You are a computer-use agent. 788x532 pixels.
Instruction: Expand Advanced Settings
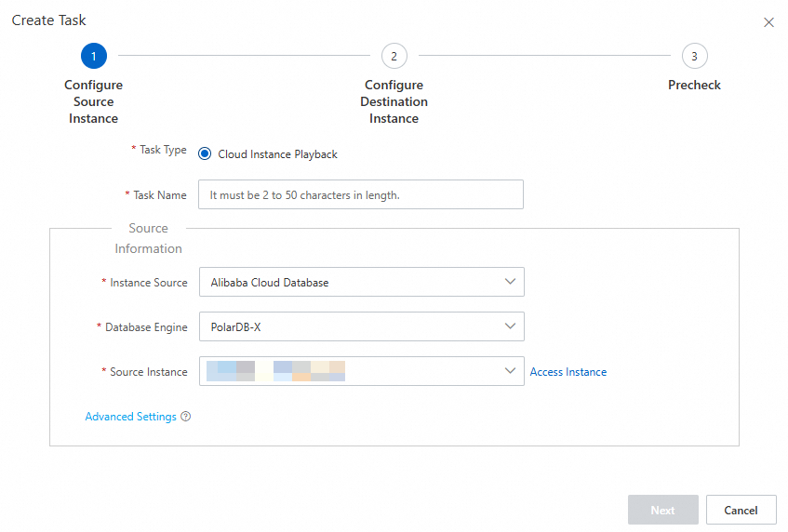tap(130, 417)
